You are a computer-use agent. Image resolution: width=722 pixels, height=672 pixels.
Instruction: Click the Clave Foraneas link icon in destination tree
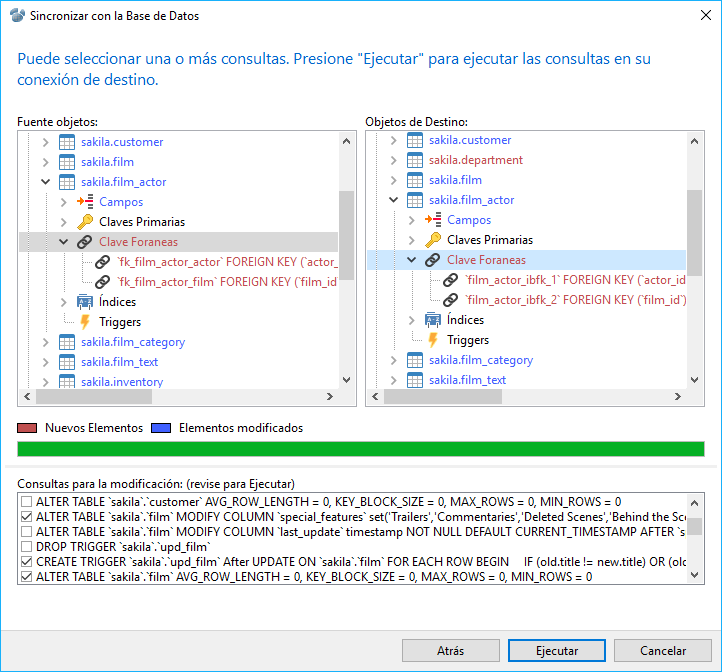click(x=432, y=260)
